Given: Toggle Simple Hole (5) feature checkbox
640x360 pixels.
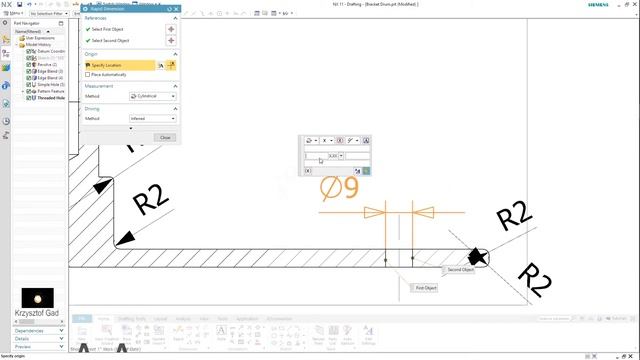Looking at the screenshot, I should pos(29,84).
